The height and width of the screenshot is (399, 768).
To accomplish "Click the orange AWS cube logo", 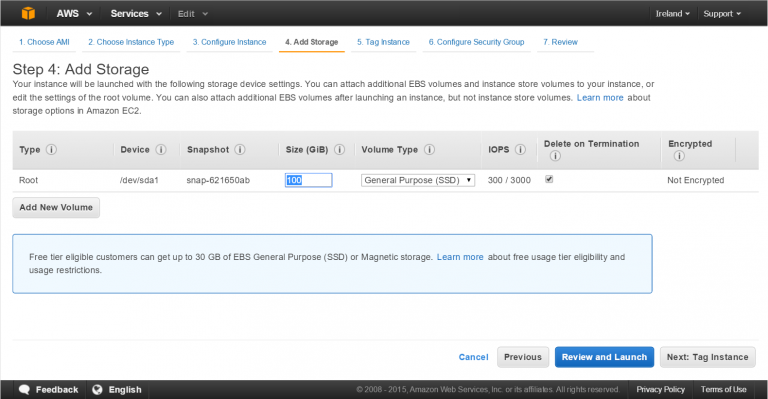I will pyautogui.click(x=28, y=13).
